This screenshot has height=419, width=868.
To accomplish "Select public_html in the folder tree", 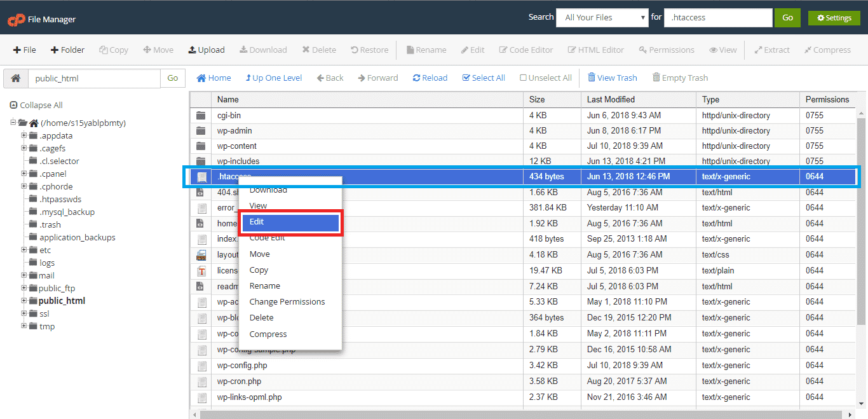I will pyautogui.click(x=62, y=301).
